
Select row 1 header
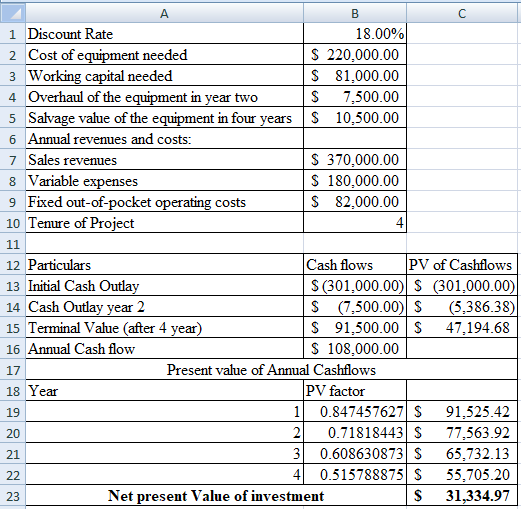[13, 34]
